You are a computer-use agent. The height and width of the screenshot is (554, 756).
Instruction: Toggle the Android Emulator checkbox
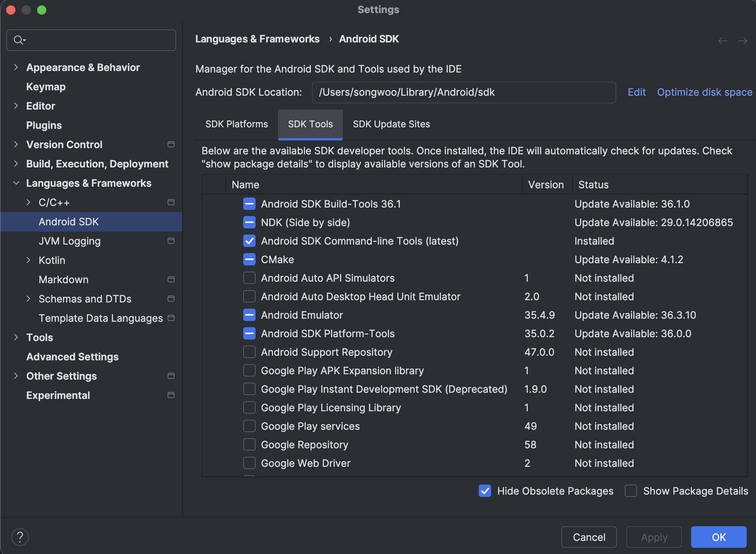tap(249, 315)
